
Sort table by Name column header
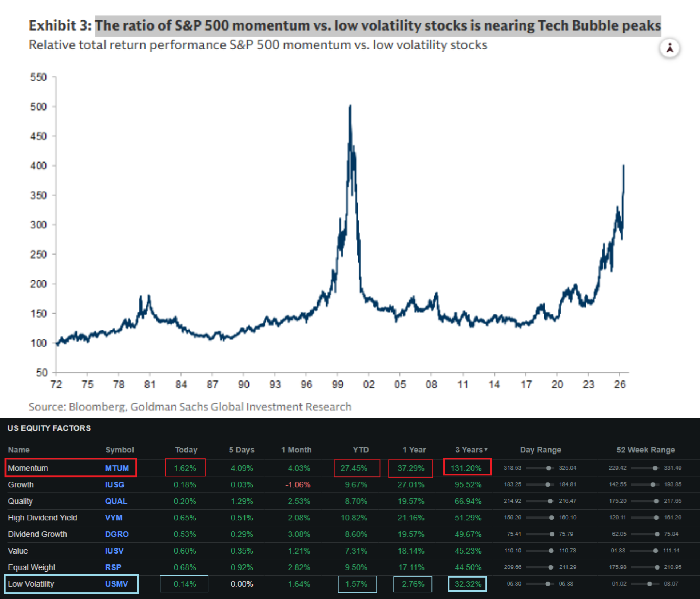click(19, 450)
